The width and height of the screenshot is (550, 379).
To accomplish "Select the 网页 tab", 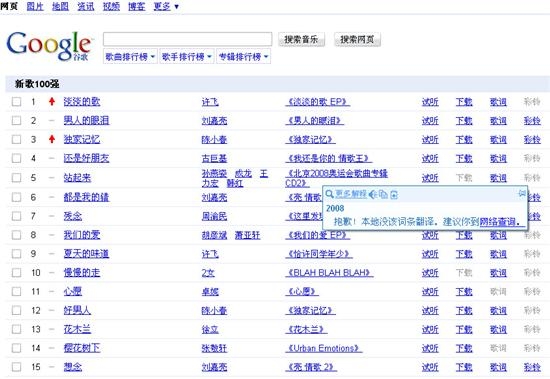I will (x=9, y=6).
